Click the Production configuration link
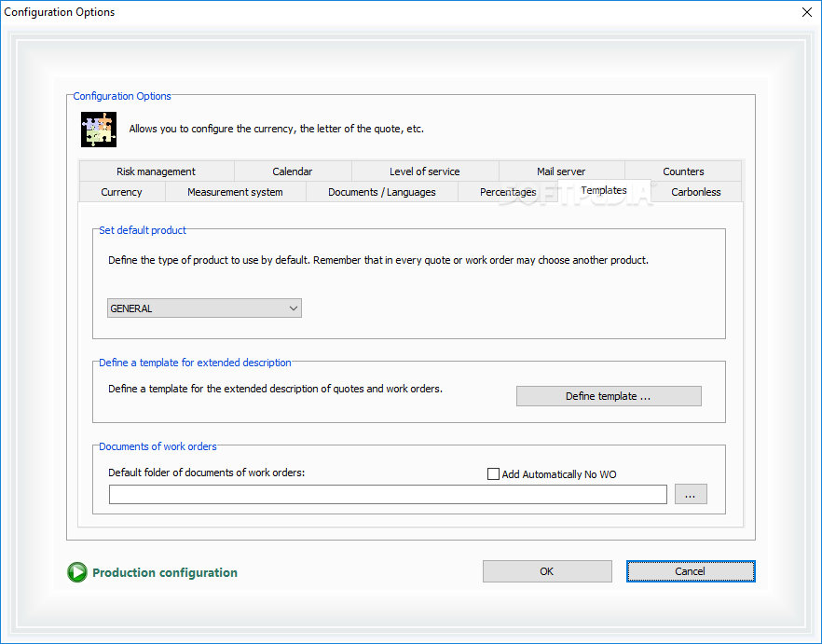 point(165,572)
